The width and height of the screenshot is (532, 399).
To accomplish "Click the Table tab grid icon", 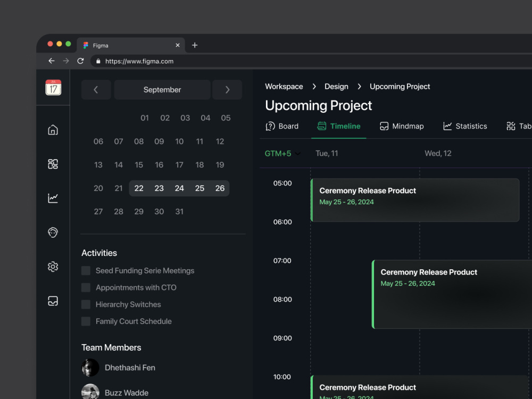I will coord(511,126).
